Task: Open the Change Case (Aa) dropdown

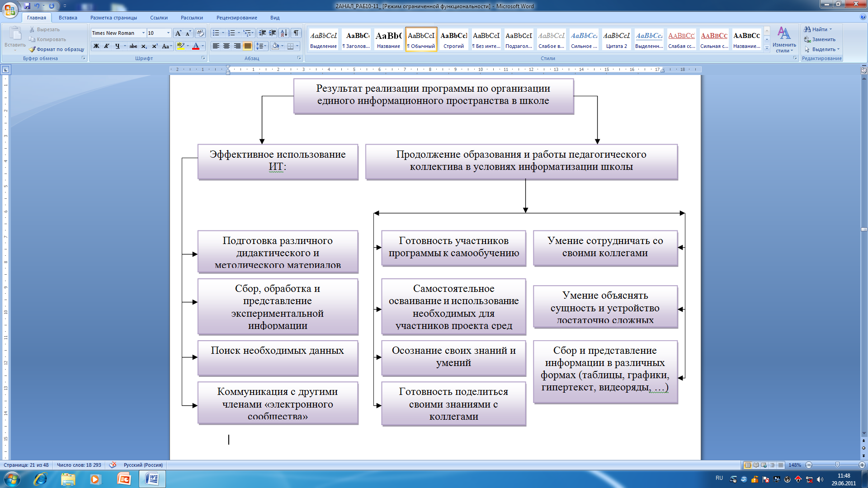Action: [167, 46]
